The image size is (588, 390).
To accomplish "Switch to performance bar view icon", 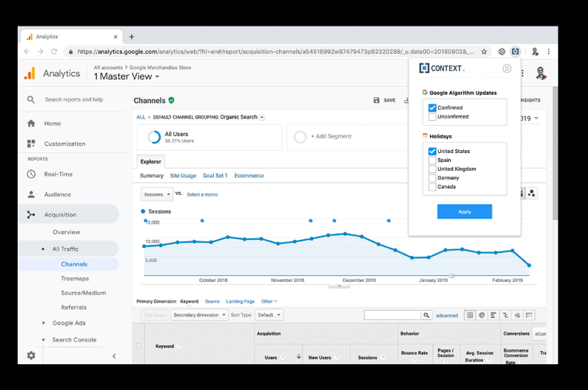I will [493, 315].
